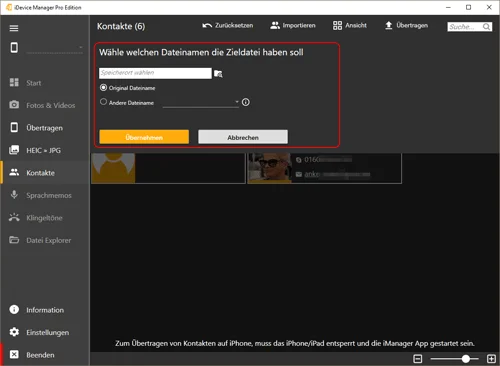The width and height of the screenshot is (500, 366).
Task: Select Klingeltöne in the sidebar
Action: click(x=44, y=218)
